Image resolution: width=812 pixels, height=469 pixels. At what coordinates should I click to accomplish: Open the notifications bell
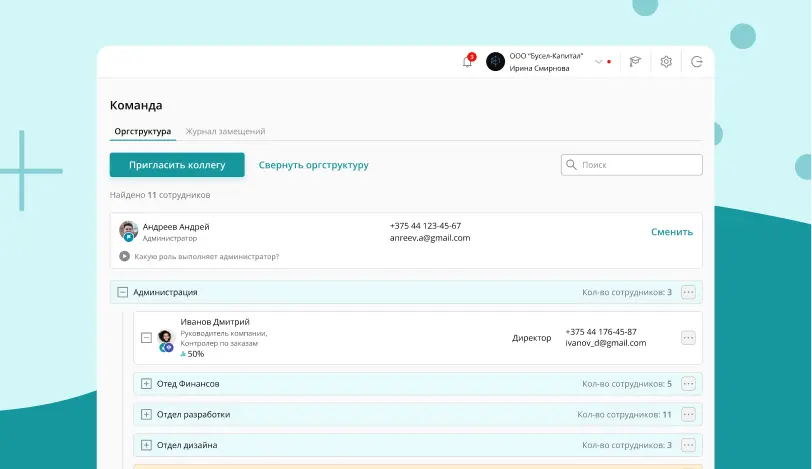click(467, 62)
